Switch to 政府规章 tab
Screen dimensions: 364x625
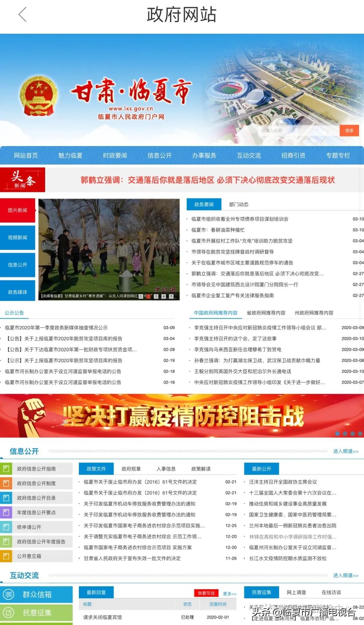click(131, 469)
